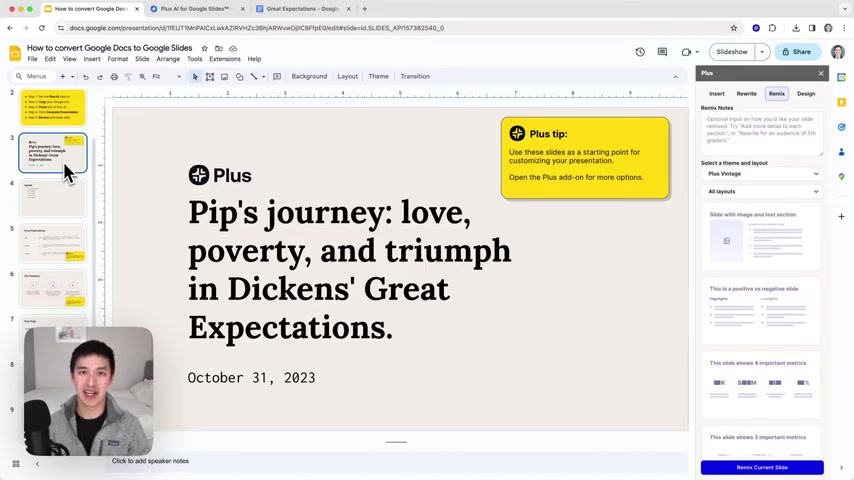This screenshot has width=854, height=480.
Task: Open Google Maps in side panel
Action: [841, 177]
